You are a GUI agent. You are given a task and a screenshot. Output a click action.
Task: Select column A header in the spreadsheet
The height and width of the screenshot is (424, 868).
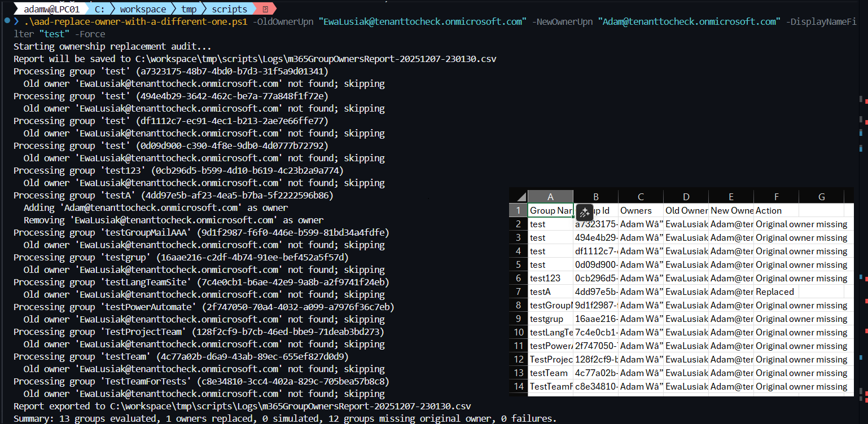point(550,196)
